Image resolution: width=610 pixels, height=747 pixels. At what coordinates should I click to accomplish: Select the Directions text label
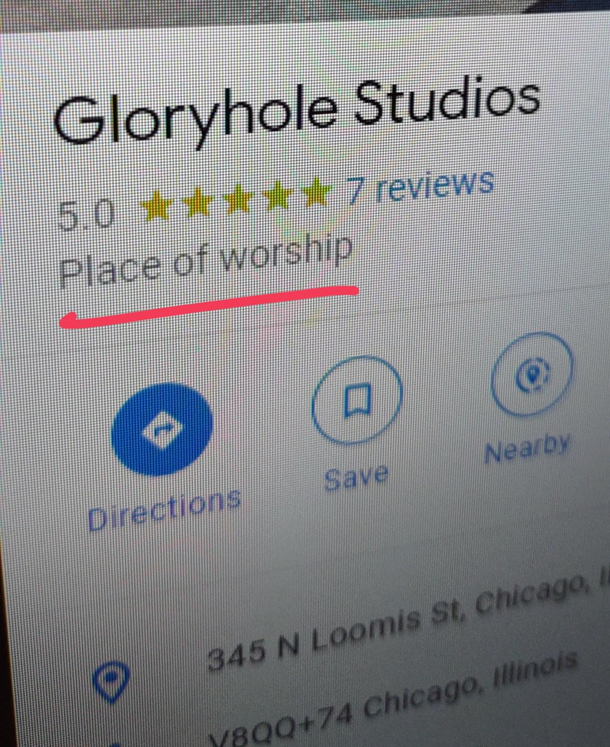(x=164, y=509)
